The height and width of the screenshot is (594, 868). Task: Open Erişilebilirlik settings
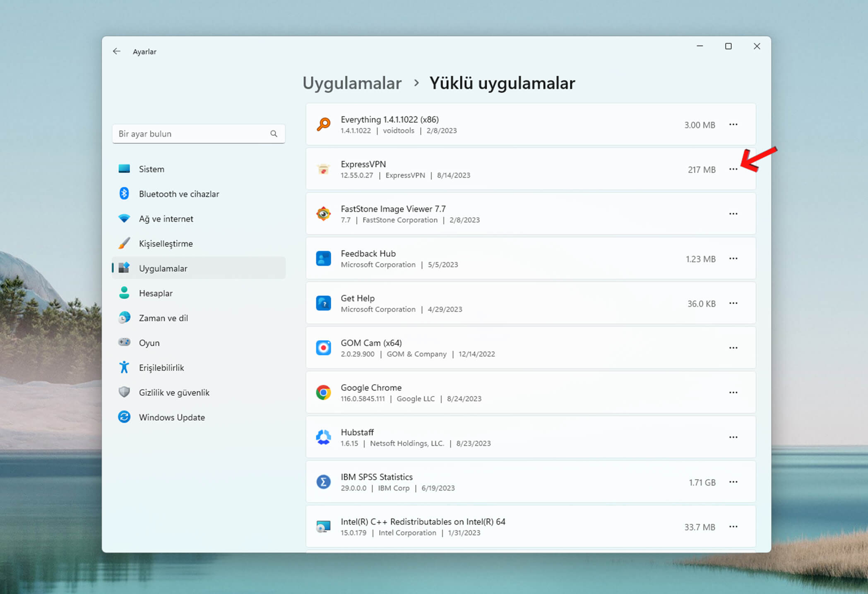tap(199, 368)
